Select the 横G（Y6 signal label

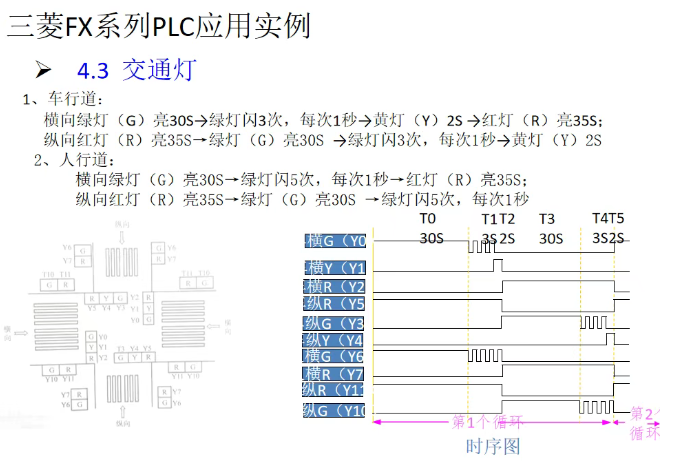(334, 356)
